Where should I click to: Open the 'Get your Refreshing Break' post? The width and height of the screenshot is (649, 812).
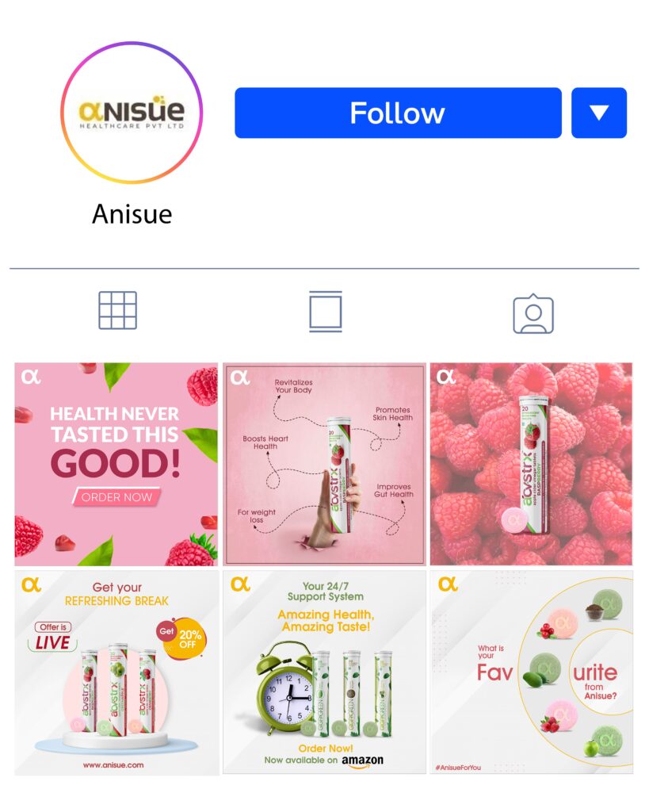click(116, 672)
